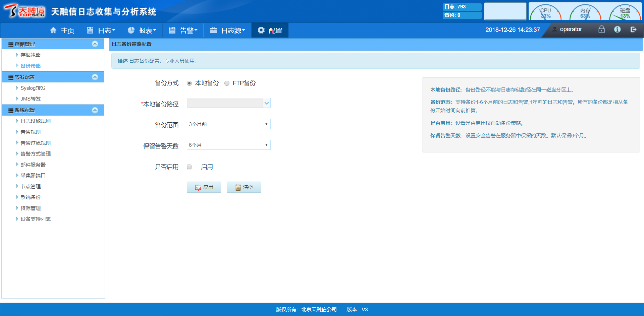Open the alarm retention dropdown showing 6 months
The width and height of the screenshot is (644, 316).
coord(228,145)
